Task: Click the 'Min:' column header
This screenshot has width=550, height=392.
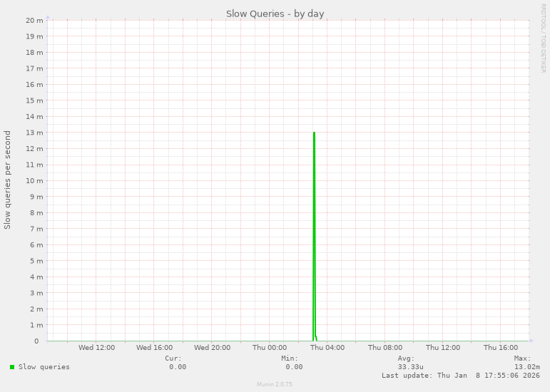Action: (290, 359)
